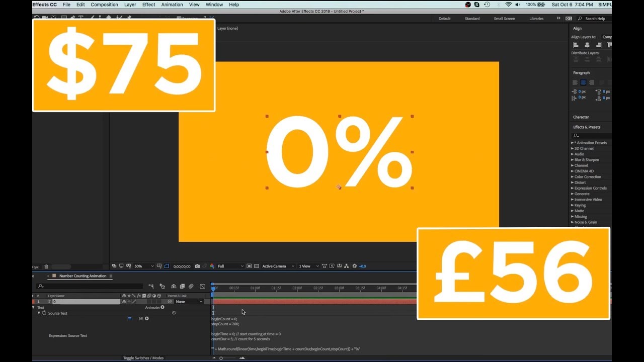Click the zoom in mountains icon on timeline

[242, 358]
